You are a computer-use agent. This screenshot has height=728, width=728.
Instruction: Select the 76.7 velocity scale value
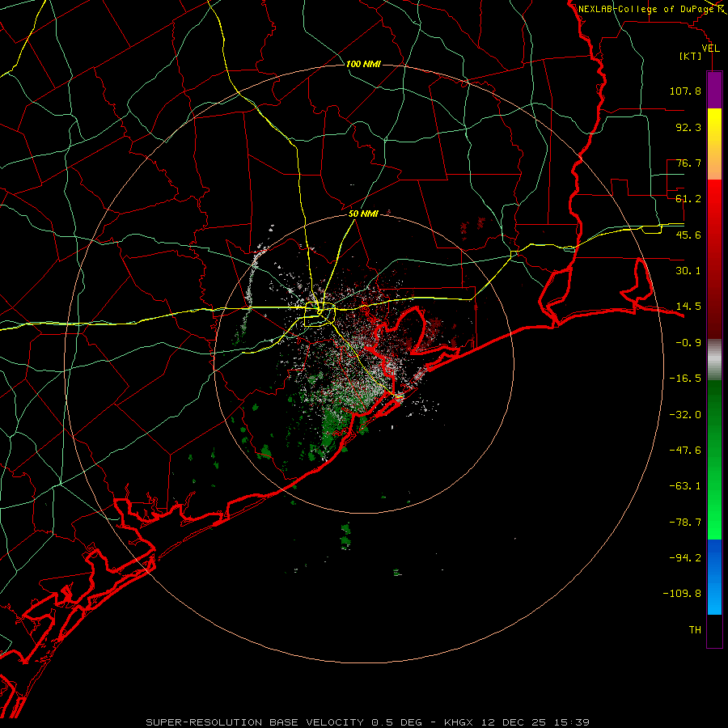pos(688,163)
